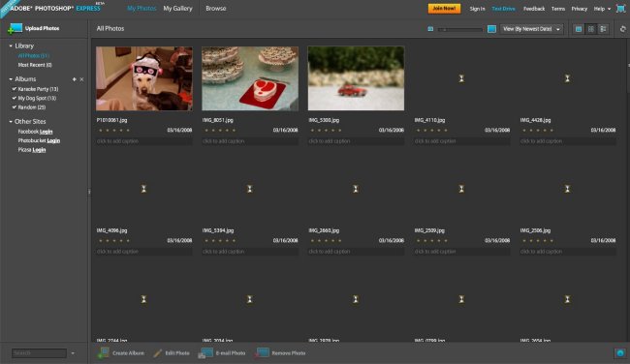The height and width of the screenshot is (364, 630).
Task: Switch to the My Gallery tab
Action: tap(177, 9)
